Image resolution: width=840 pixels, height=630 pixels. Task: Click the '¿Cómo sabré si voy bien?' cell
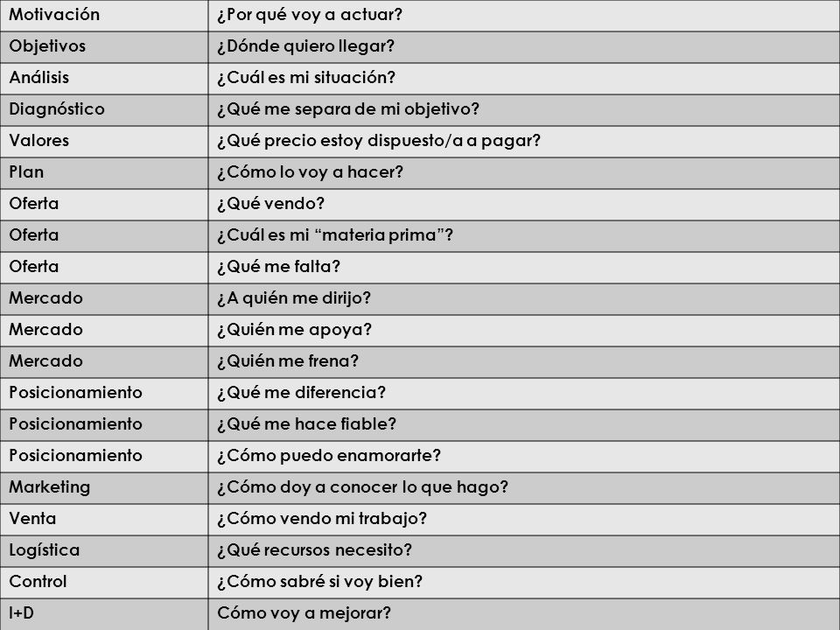coord(524,583)
